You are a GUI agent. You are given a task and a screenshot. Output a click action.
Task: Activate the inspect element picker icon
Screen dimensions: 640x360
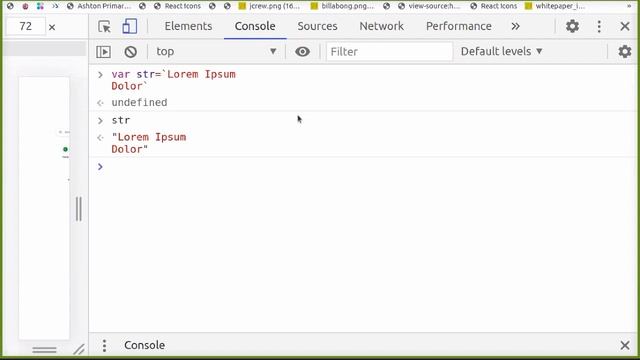click(x=104, y=27)
